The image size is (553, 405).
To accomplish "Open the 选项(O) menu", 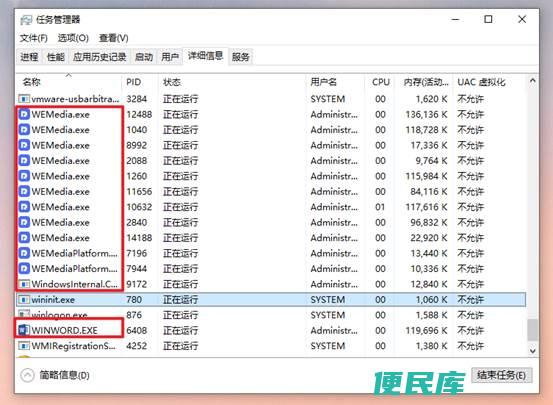I will (x=73, y=38).
